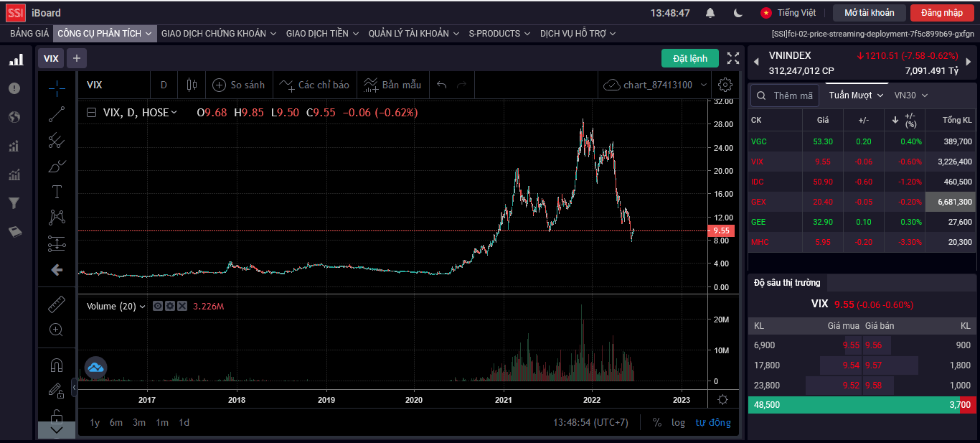Click the 13:48:54 (UTC+7) timezone
This screenshot has width=980, height=443.
pos(590,422)
